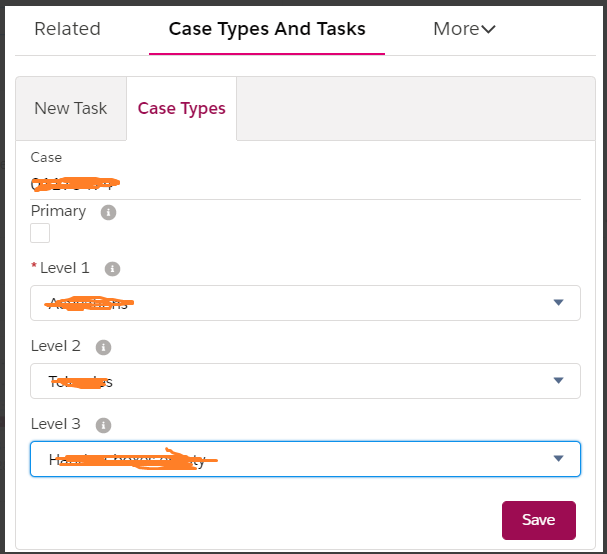Select the Case Types And Tasks tab
This screenshot has height=554, width=607.
[267, 29]
